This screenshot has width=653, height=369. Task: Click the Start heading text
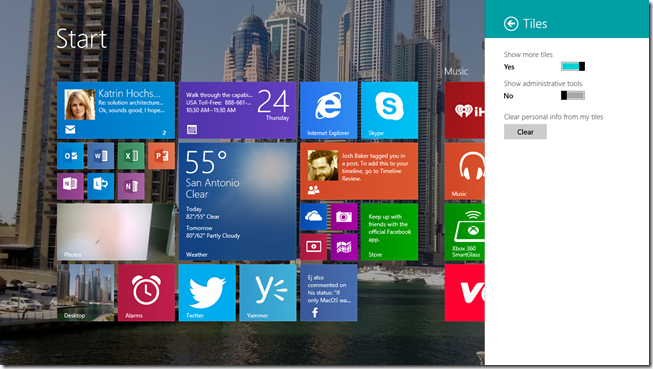tap(82, 39)
